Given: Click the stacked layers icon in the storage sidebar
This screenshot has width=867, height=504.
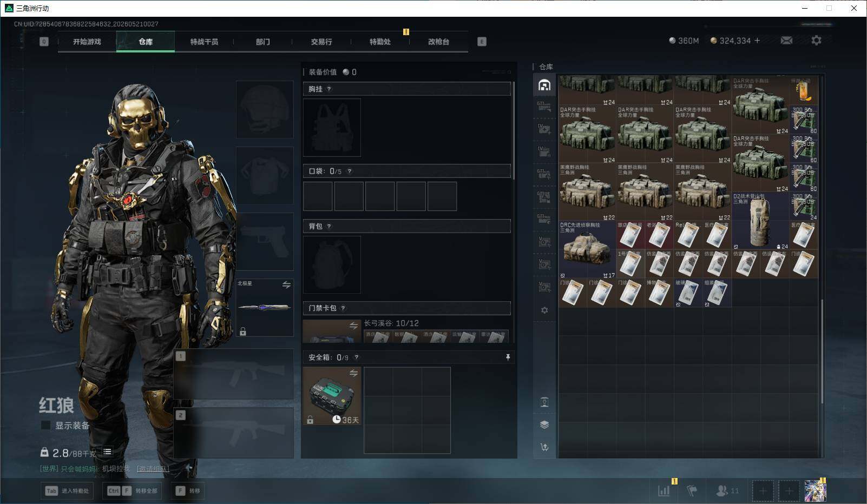Looking at the screenshot, I should (x=544, y=425).
